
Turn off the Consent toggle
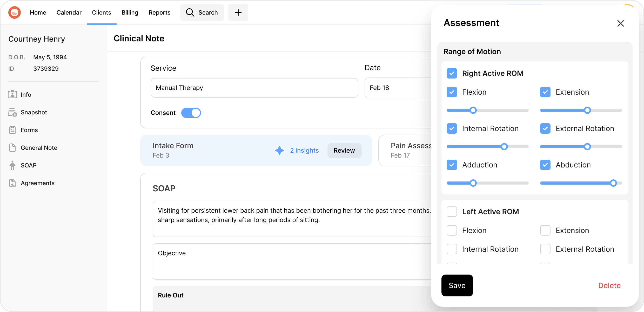[x=191, y=113]
